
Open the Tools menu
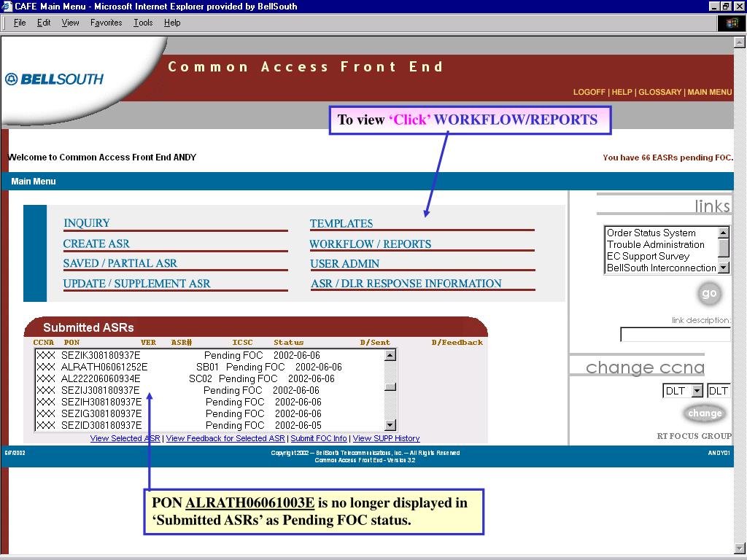[143, 23]
